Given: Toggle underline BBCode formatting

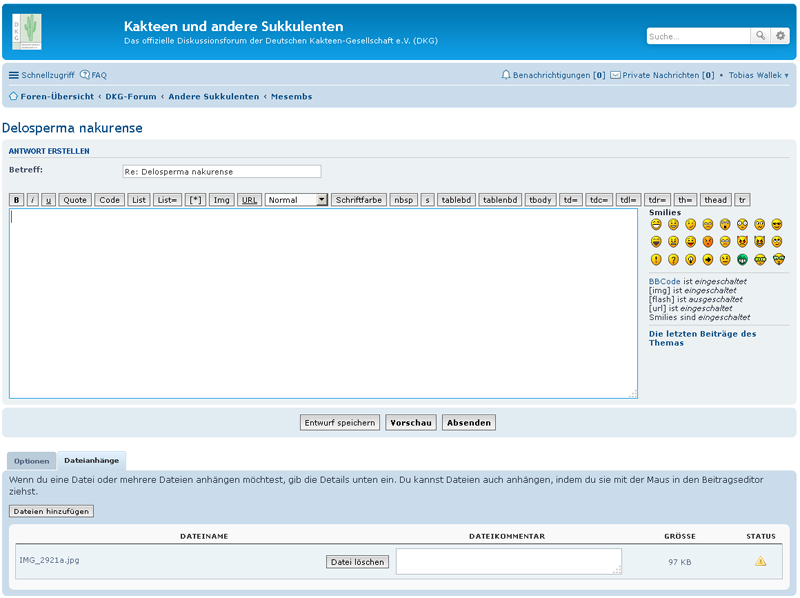Looking at the screenshot, I should tap(48, 200).
